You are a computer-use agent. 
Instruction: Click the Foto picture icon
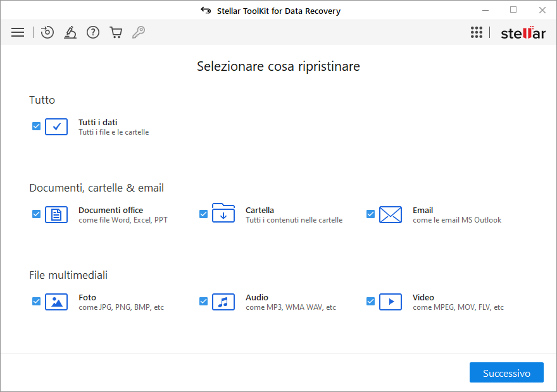click(56, 302)
